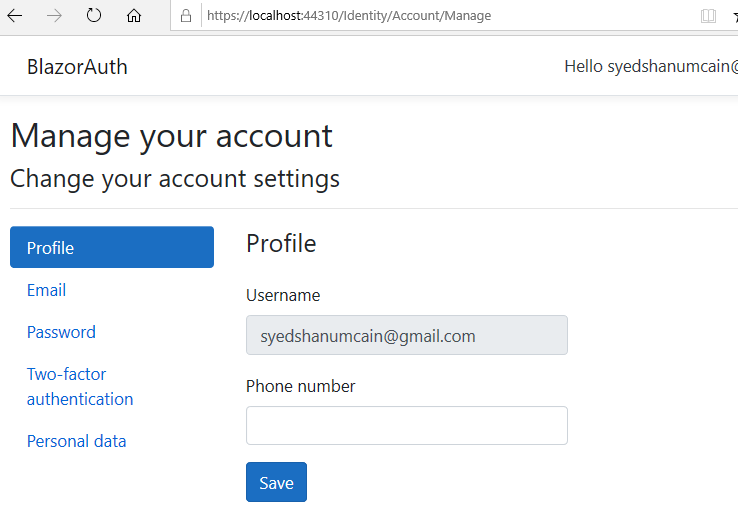
Task: Open the Personal data section
Action: click(77, 441)
